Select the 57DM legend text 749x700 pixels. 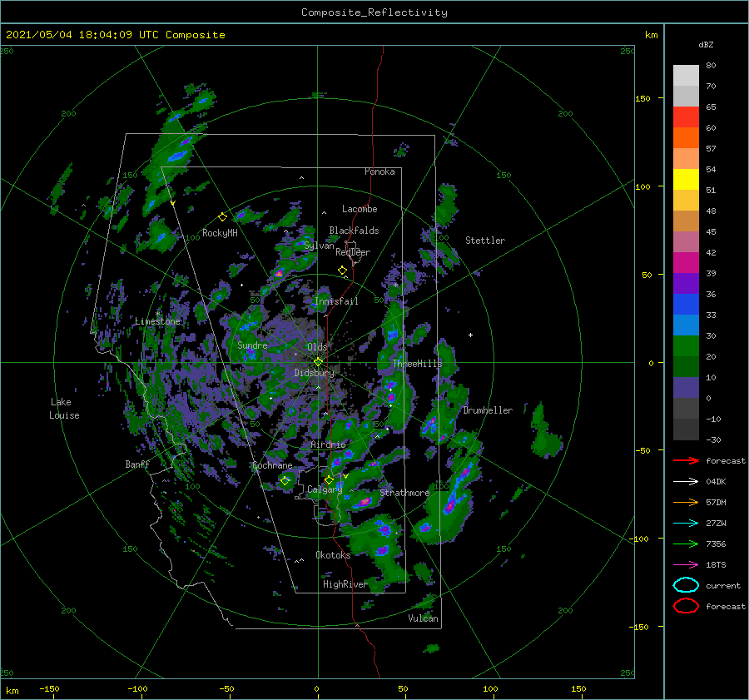point(716,502)
